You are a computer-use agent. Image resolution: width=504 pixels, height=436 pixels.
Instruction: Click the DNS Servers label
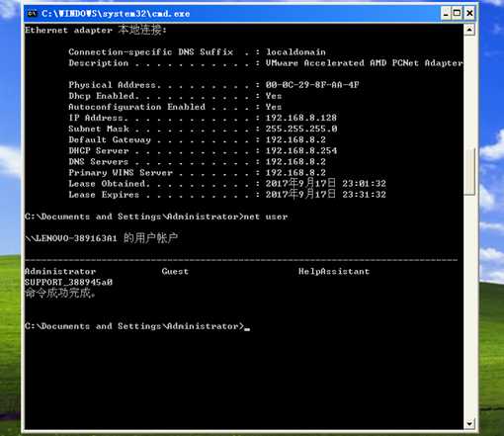[98, 161]
